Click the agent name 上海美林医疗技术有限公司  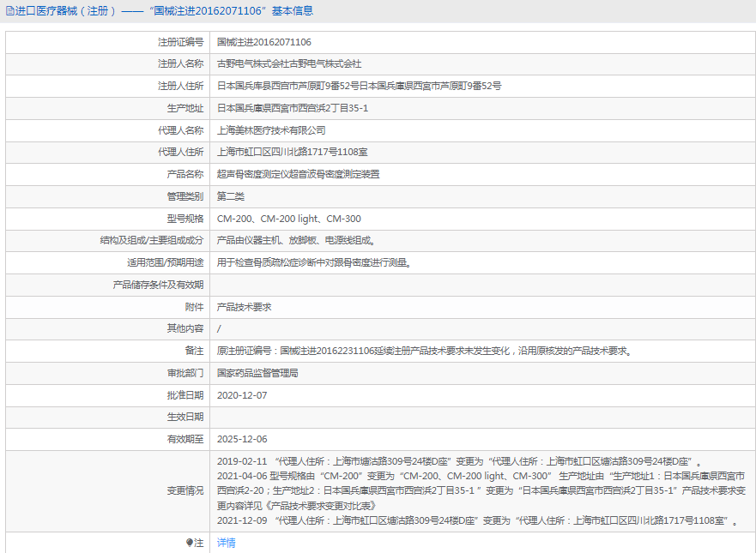click(271, 130)
